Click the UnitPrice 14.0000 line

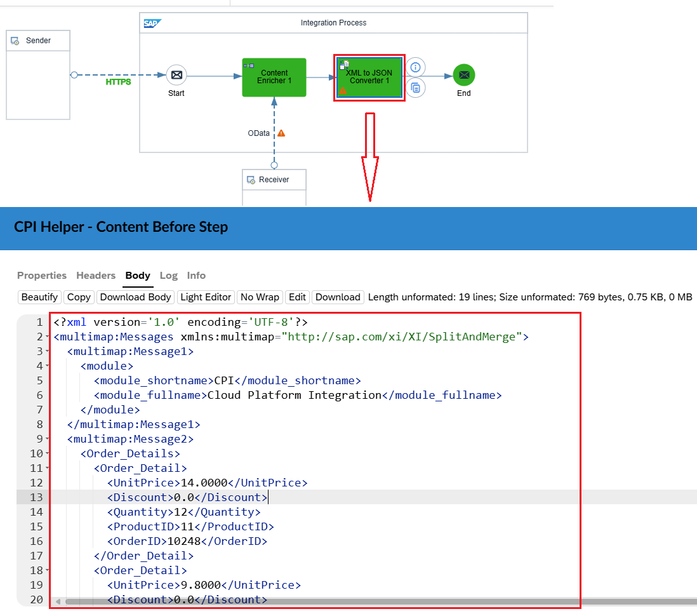[207, 483]
